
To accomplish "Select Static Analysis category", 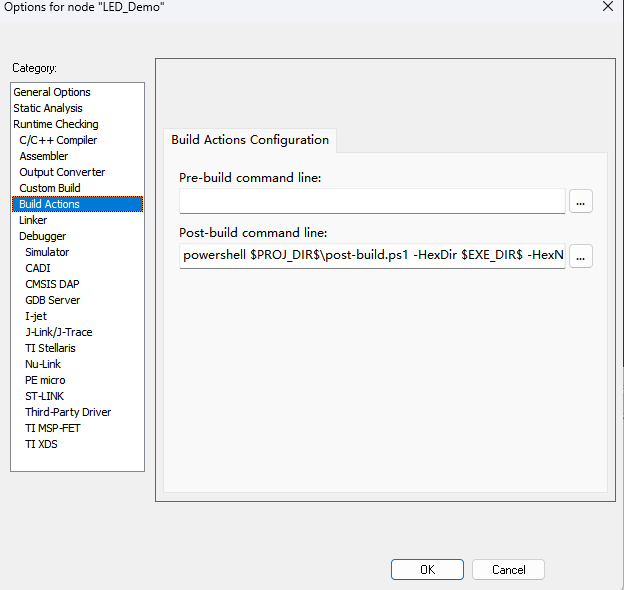I will click(48, 108).
